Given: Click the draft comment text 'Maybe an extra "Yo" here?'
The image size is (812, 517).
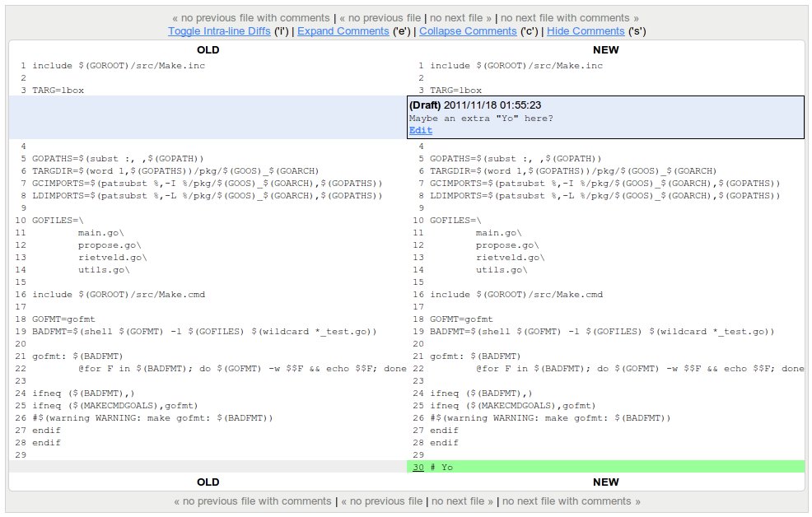Looking at the screenshot, I should coord(481,119).
